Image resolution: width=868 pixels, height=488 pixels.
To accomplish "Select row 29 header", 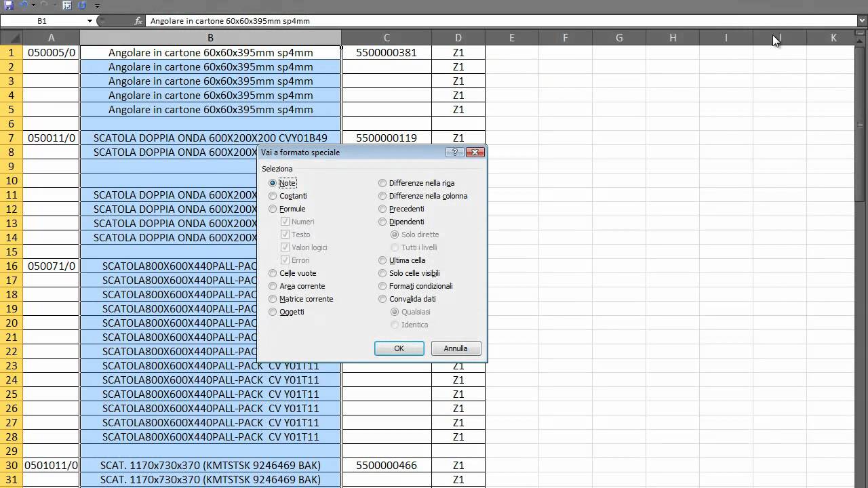I will coord(12,451).
